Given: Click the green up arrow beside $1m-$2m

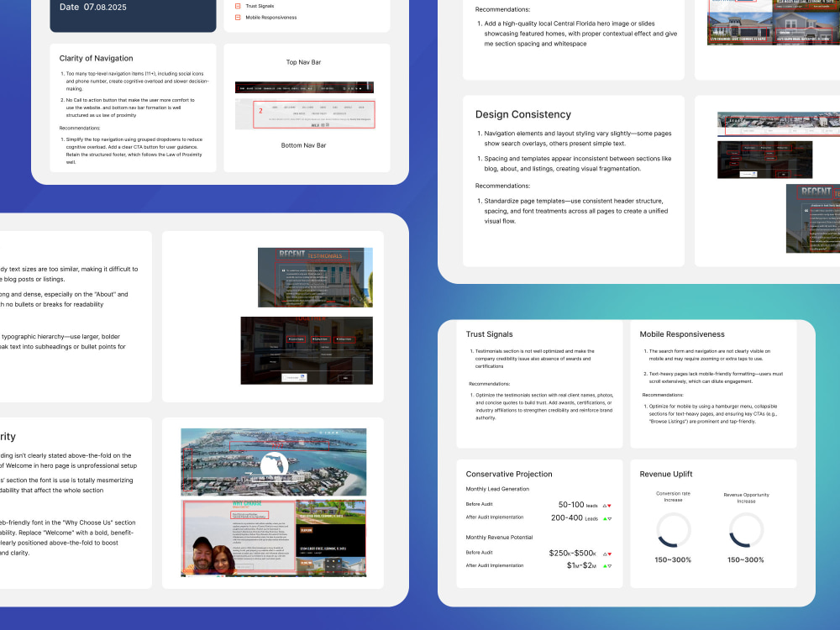Looking at the screenshot, I should 605,565.
